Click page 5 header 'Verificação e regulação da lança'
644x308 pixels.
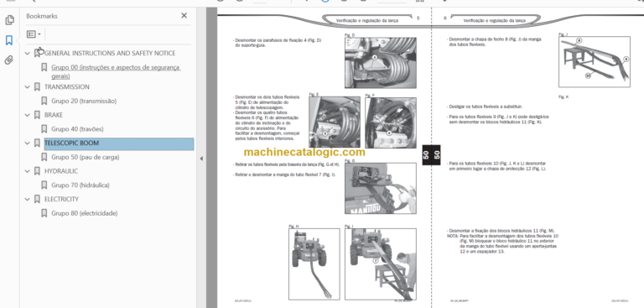[x=366, y=20]
